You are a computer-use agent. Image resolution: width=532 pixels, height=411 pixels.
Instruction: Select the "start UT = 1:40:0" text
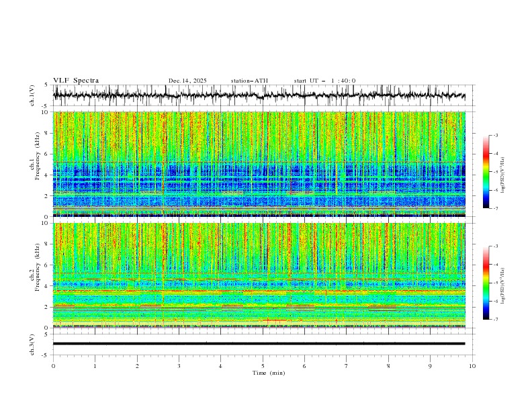point(324,81)
